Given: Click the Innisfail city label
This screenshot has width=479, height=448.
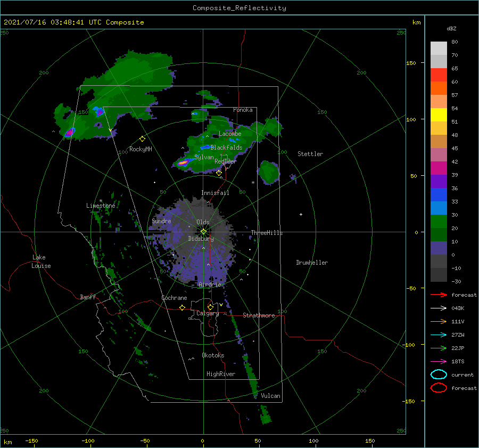Looking at the screenshot, I should (215, 193).
